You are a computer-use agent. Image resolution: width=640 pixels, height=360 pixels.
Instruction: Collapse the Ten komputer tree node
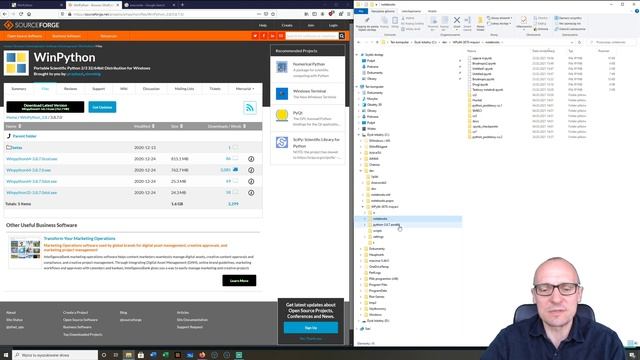pyautogui.click(x=357, y=87)
